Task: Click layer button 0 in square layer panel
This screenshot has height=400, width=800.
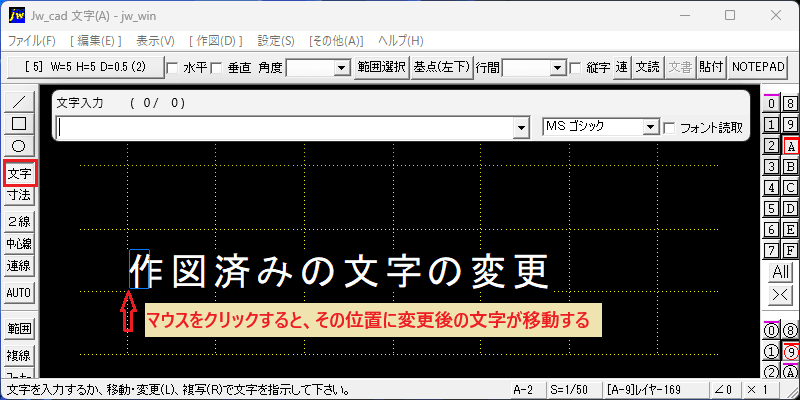Action: (772, 104)
